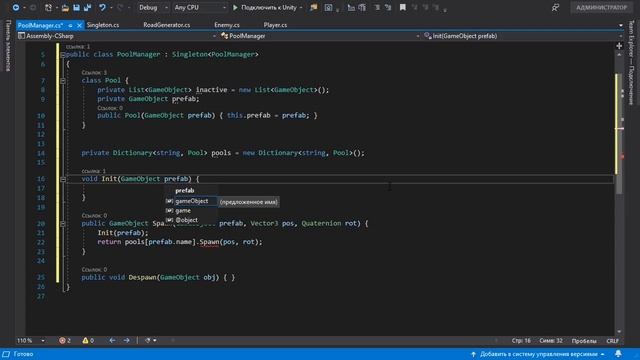Click the references CodeLens above Despawn method
This screenshot has height=360, width=640.
tap(94, 269)
